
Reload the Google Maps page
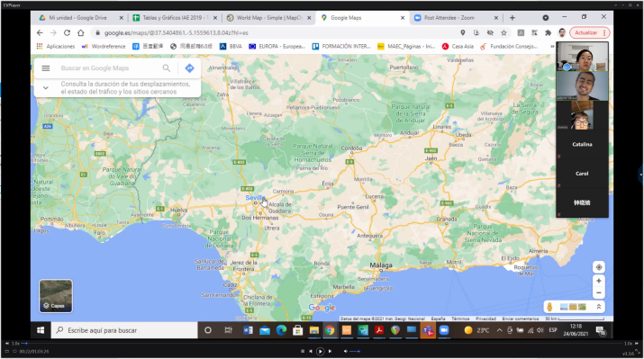pos(67,32)
